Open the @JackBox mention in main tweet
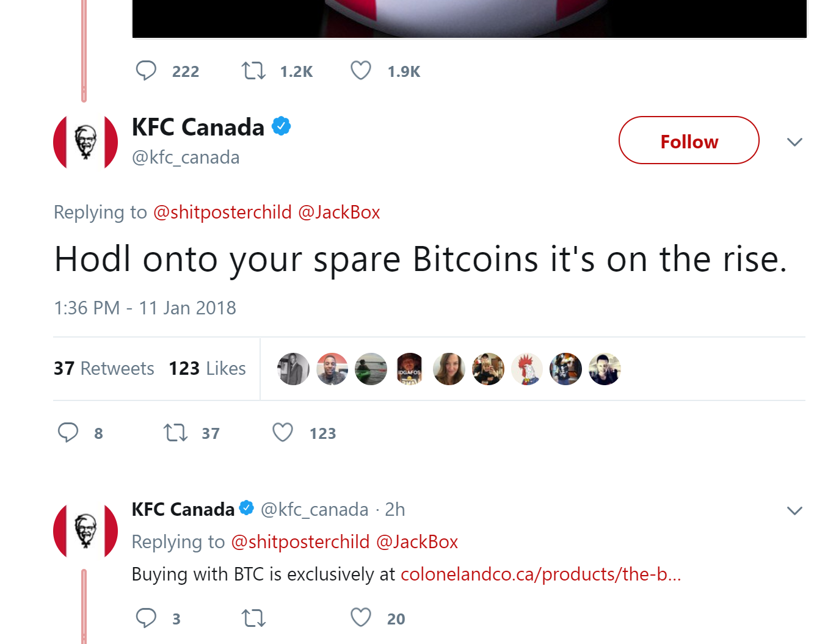 click(x=339, y=212)
